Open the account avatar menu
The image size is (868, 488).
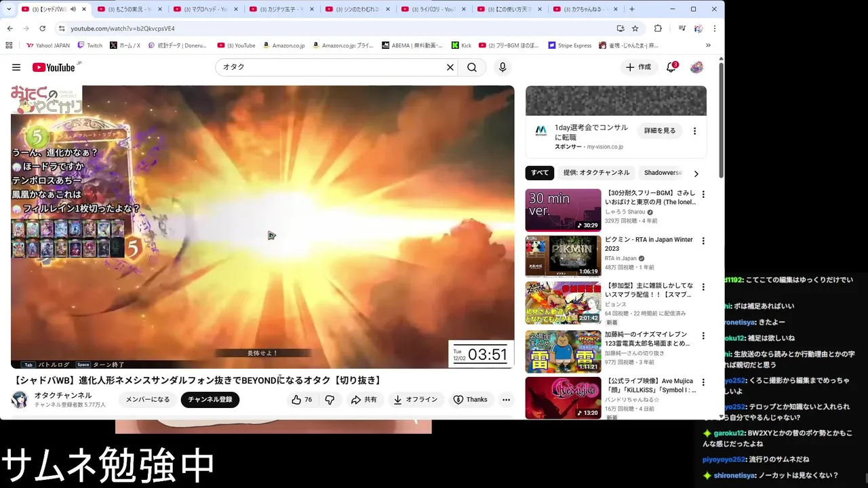pos(696,67)
